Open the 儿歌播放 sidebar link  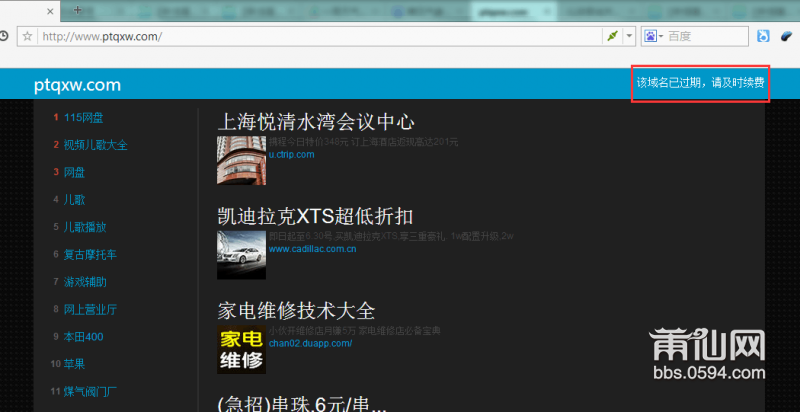click(x=85, y=227)
